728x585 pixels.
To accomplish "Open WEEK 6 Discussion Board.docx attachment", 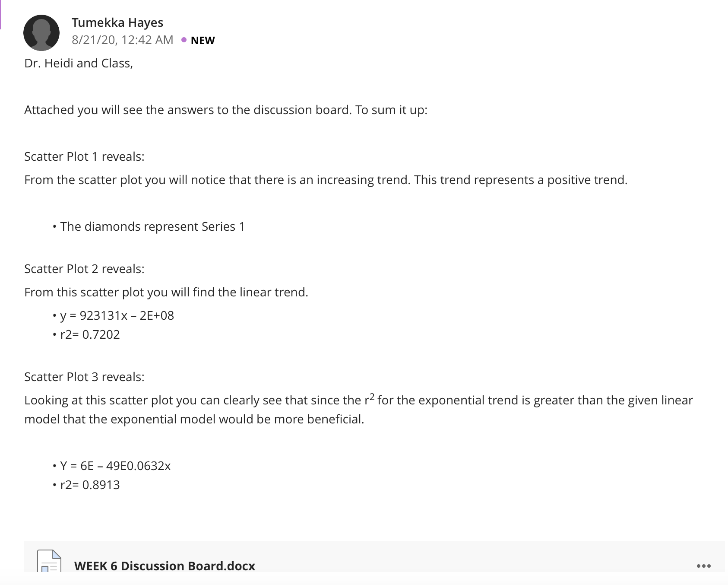I will coord(165,566).
